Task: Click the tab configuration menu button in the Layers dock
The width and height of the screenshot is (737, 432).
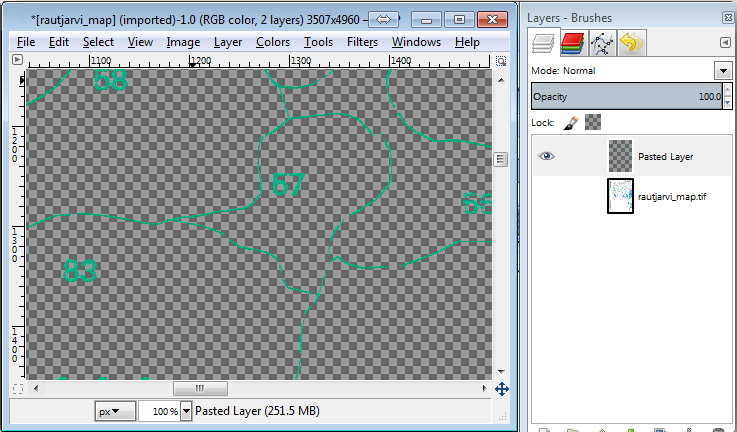Action: click(x=724, y=42)
